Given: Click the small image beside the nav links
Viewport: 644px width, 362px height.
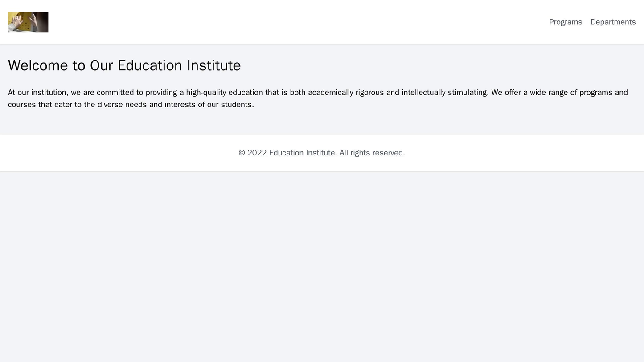Looking at the screenshot, I should pyautogui.click(x=28, y=20).
